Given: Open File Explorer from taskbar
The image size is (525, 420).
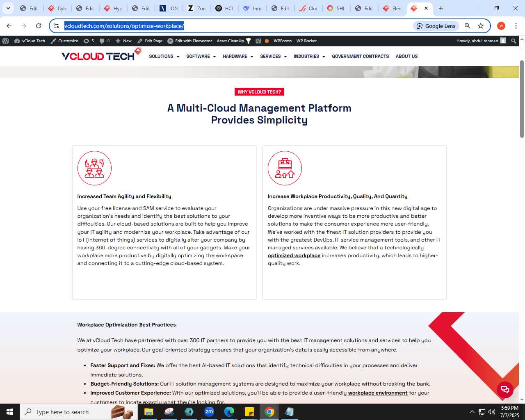Looking at the screenshot, I should coord(148,412).
